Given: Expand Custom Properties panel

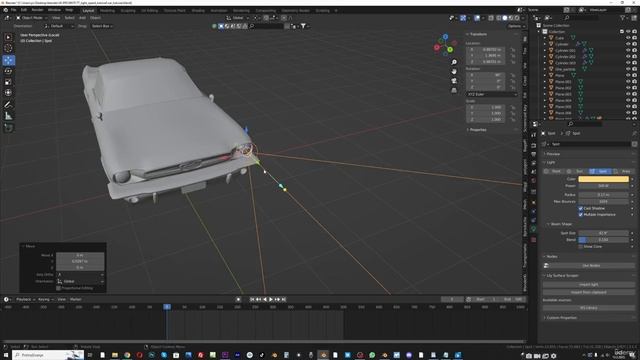Looking at the screenshot, I should [560, 318].
